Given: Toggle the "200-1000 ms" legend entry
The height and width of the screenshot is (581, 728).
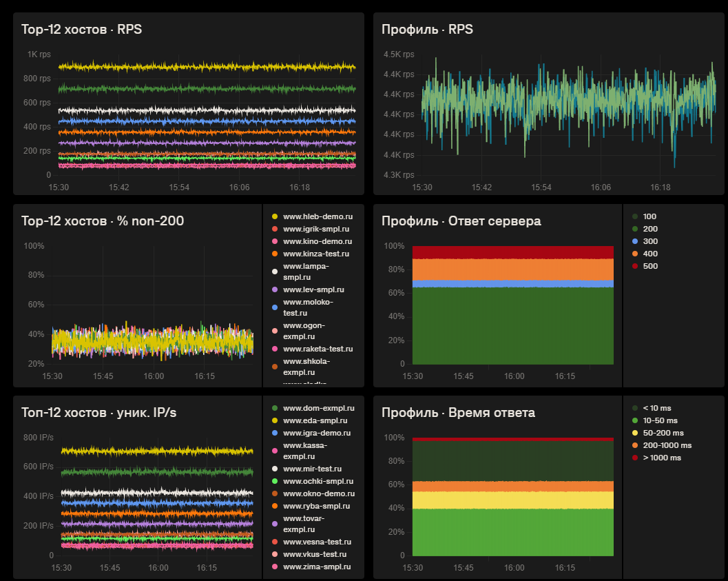Looking at the screenshot, I should (x=667, y=445).
